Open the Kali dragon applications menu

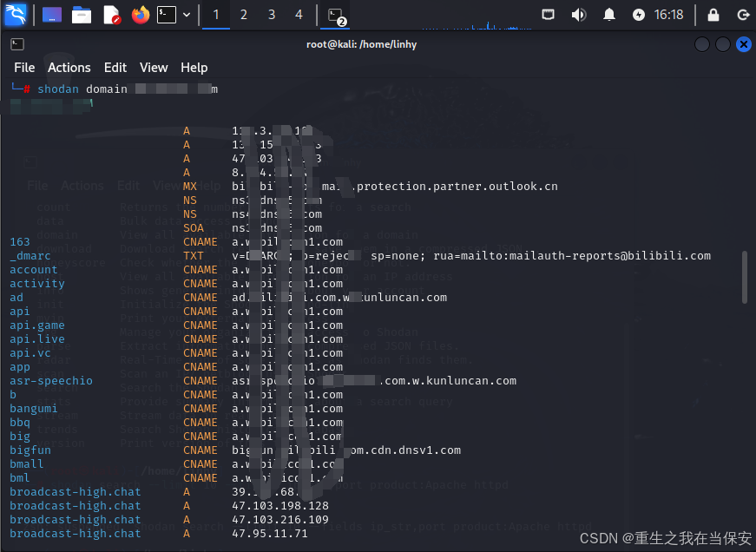(x=15, y=15)
